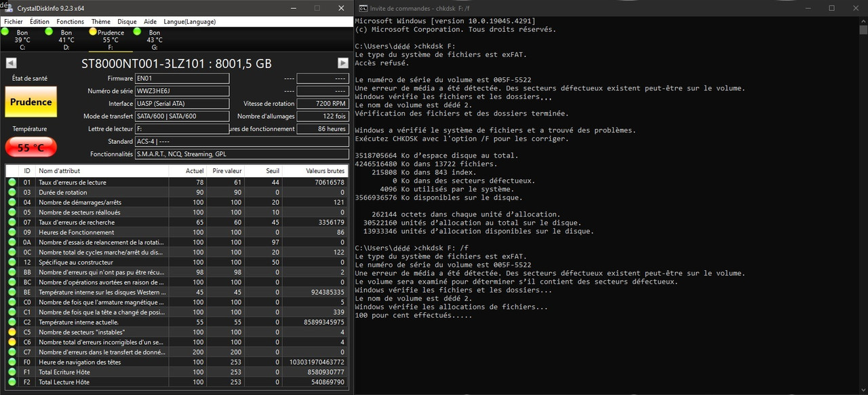The height and width of the screenshot is (395, 868).
Task: Select the Taux d'erreurs de recherche row
Action: pos(177,222)
